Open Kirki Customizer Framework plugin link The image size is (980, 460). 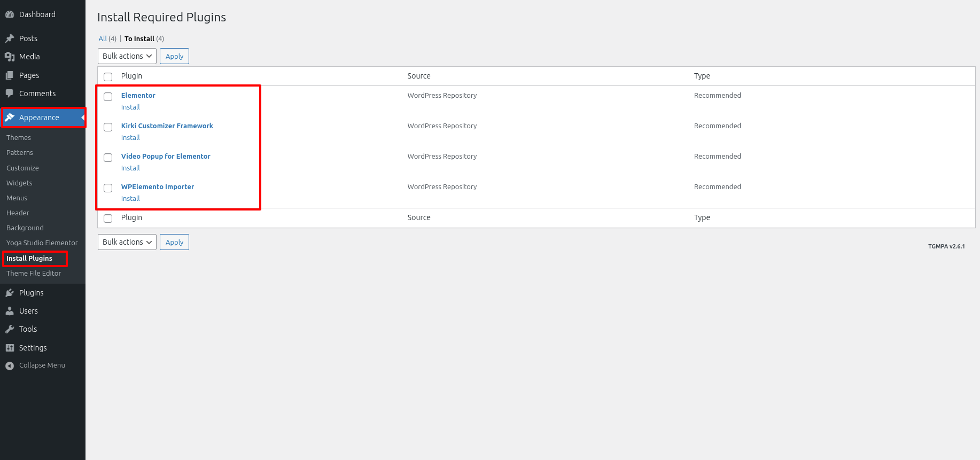(167, 126)
